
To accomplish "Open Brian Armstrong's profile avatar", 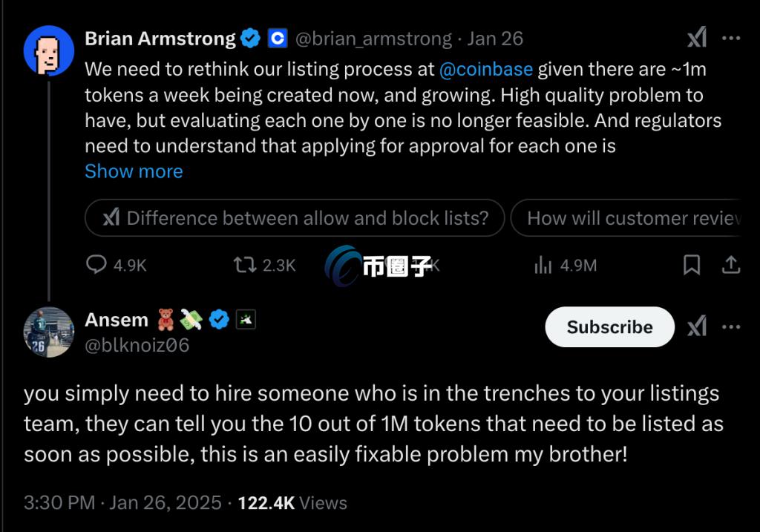I will tap(48, 50).
